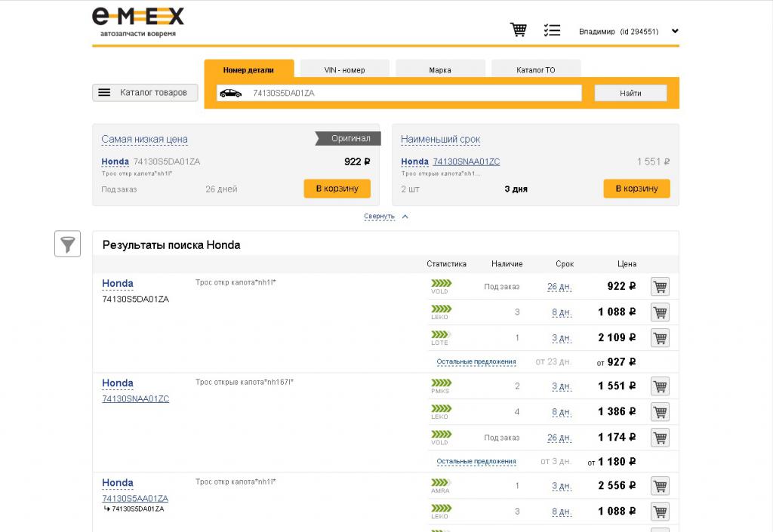Click the Цена column header
Screen dimensions: 773x532
pos(627,264)
